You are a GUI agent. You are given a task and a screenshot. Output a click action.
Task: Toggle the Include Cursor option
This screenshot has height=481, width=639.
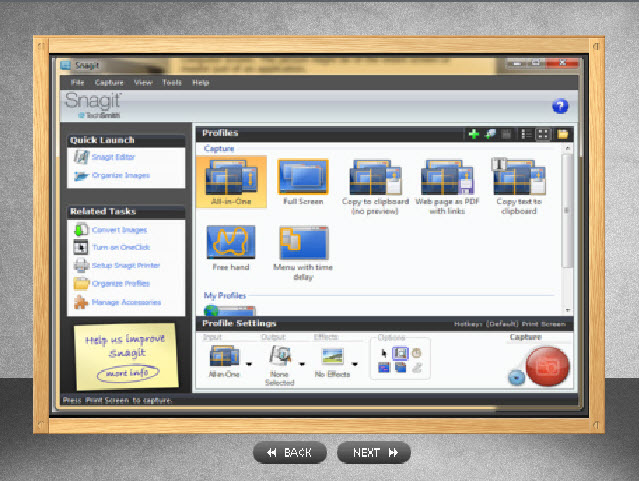click(x=383, y=353)
